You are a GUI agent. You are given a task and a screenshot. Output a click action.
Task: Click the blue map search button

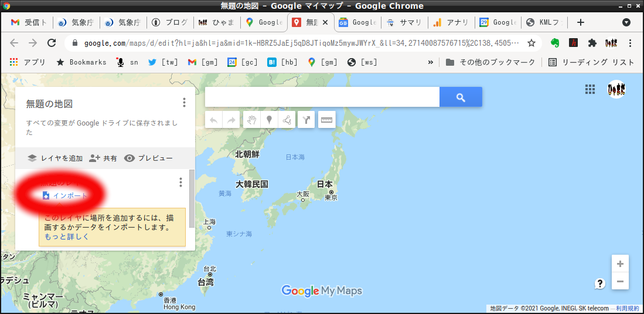[461, 97]
